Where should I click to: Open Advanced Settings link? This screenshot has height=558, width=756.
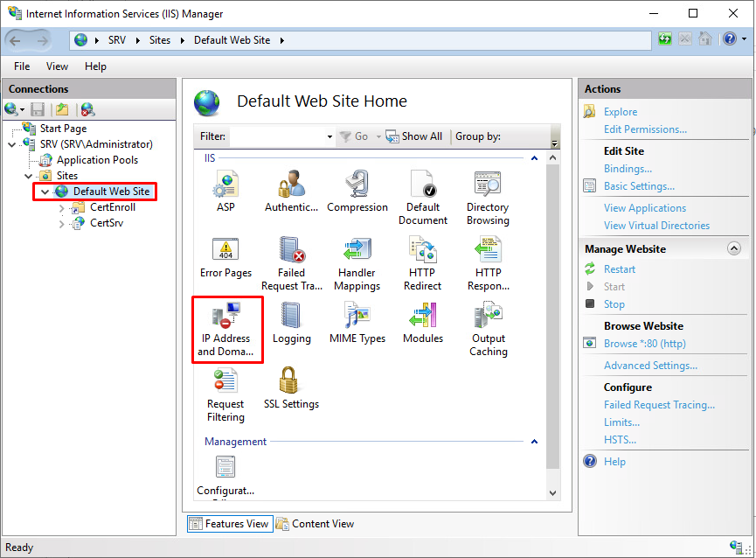[650, 366]
